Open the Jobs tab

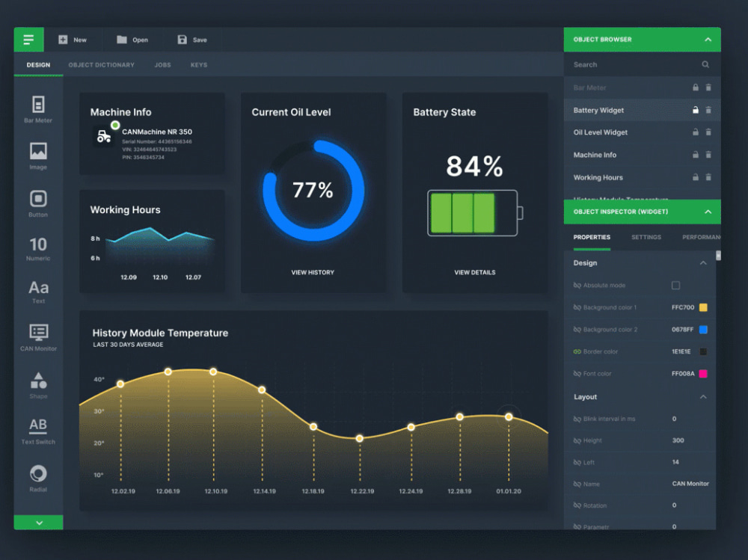click(x=162, y=65)
